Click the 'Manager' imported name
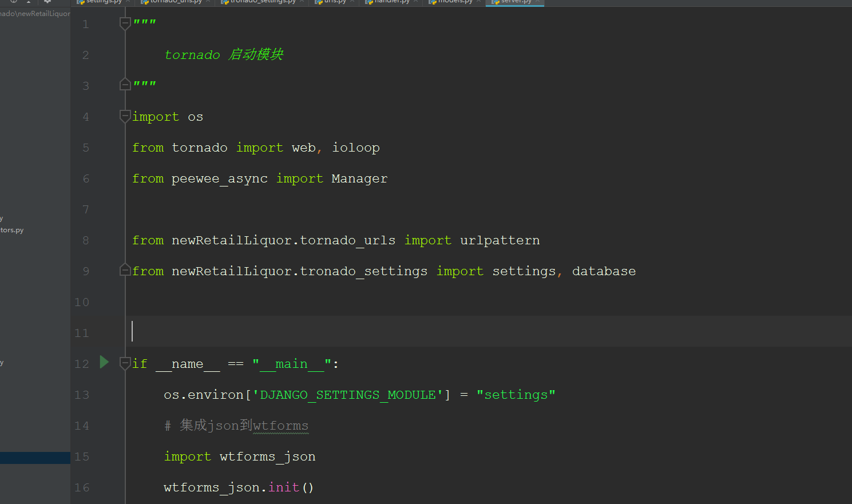 pos(359,179)
